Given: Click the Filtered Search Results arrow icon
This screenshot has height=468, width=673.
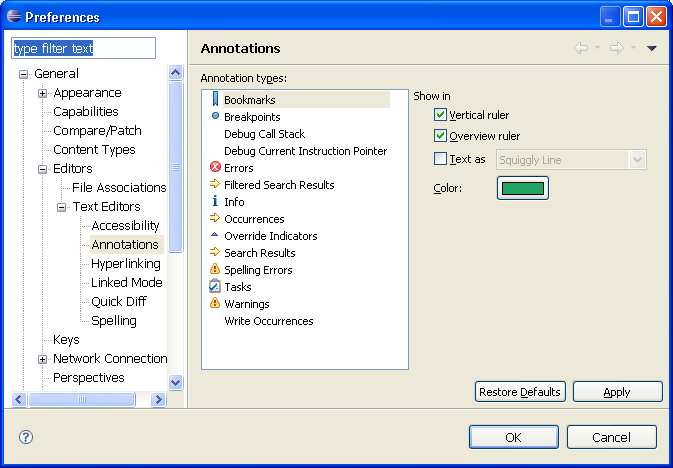Looking at the screenshot, I should click(x=215, y=184).
